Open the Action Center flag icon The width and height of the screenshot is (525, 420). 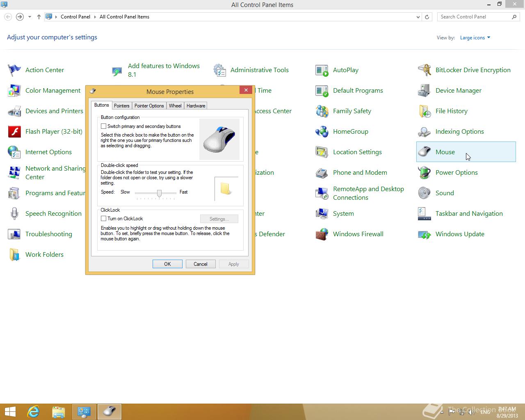pos(14,70)
